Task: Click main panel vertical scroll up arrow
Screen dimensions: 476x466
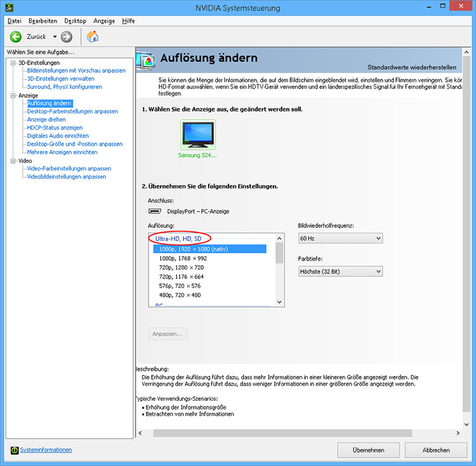Action: click(x=466, y=53)
